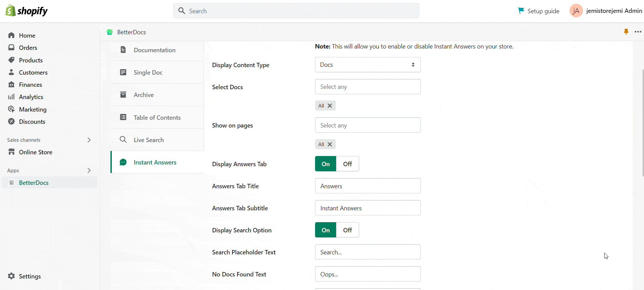Go to Home in sidebar
The width and height of the screenshot is (644, 290).
pos(27,35)
